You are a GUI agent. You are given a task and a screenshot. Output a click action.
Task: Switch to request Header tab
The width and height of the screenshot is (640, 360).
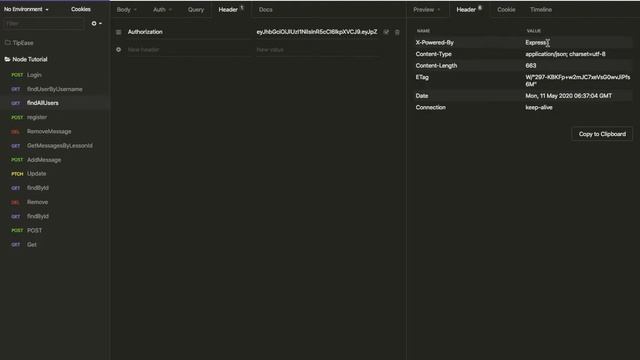(x=231, y=9)
